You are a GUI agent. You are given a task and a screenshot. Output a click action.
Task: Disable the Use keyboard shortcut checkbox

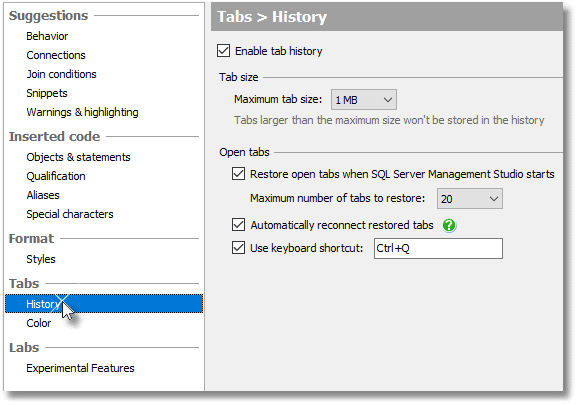pyautogui.click(x=238, y=248)
